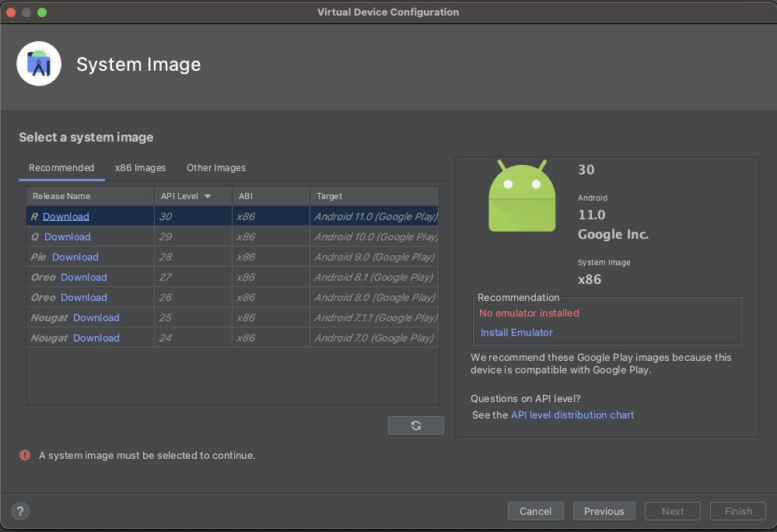The image size is (777, 532).
Task: Cancel the virtual device configuration
Action: (x=535, y=511)
